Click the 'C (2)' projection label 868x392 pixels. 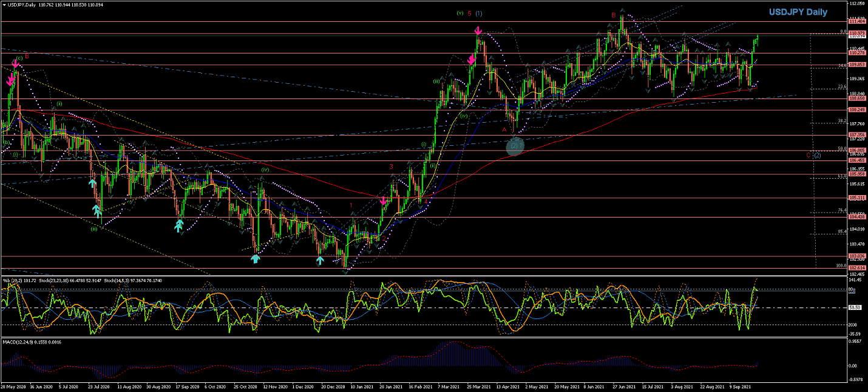pyautogui.click(x=814, y=155)
